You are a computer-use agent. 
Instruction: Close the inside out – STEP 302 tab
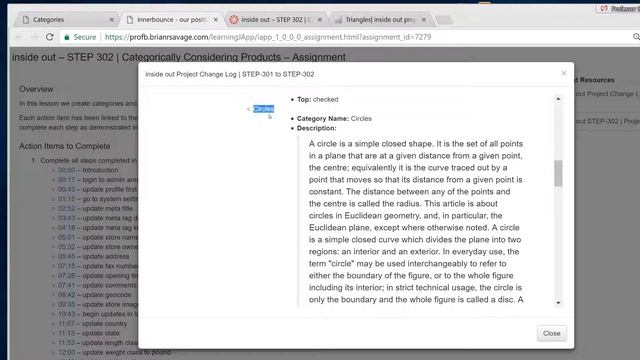pos(320,20)
